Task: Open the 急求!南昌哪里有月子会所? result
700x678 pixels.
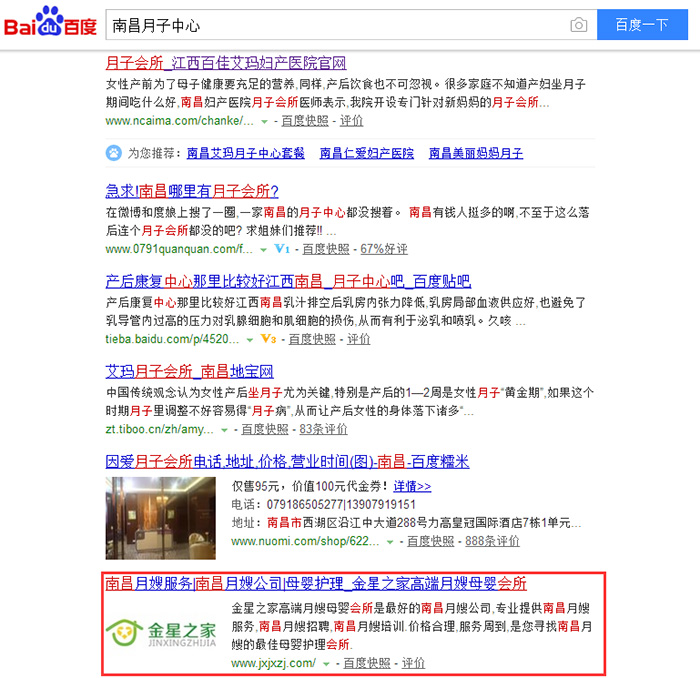Action: click(192, 191)
